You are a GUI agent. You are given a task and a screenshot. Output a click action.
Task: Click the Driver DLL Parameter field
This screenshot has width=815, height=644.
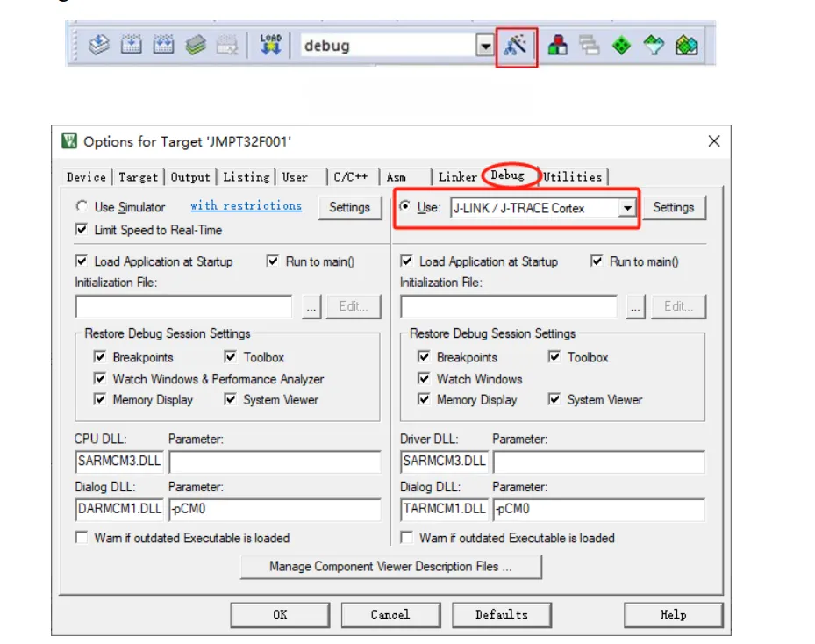tap(599, 461)
